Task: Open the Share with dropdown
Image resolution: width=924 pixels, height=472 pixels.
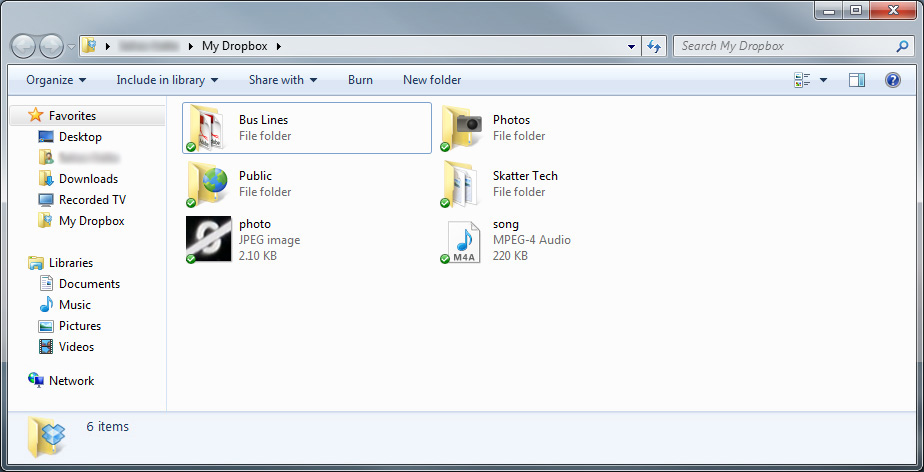Action: (283, 80)
